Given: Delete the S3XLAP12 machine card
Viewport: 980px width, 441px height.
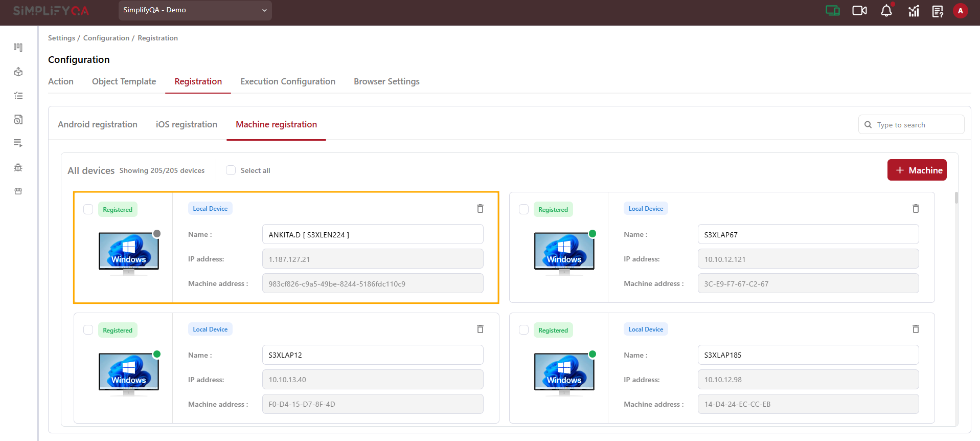Looking at the screenshot, I should tap(480, 329).
